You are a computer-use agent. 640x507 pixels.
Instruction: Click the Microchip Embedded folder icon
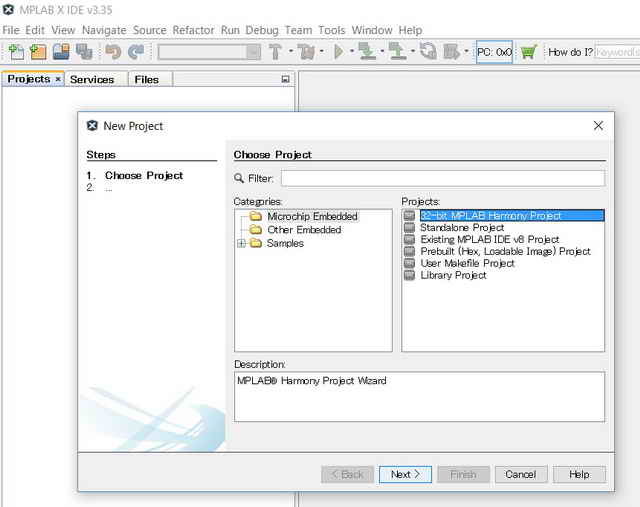pyautogui.click(x=256, y=216)
